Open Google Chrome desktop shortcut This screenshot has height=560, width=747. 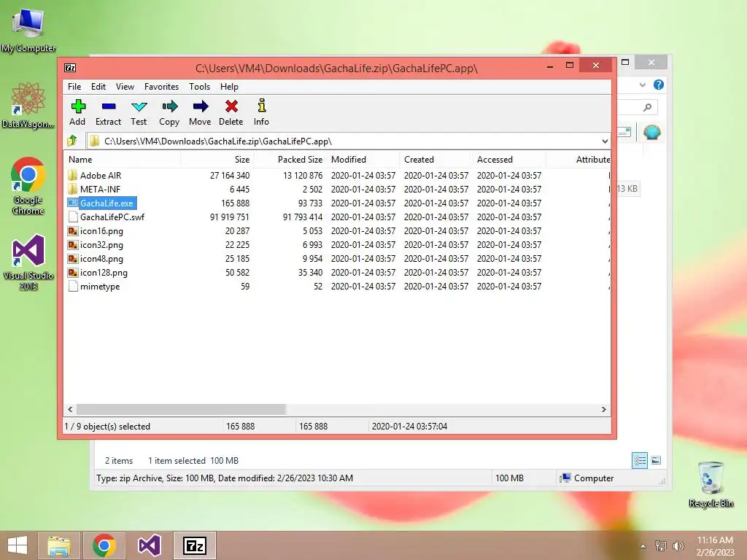pos(28,186)
